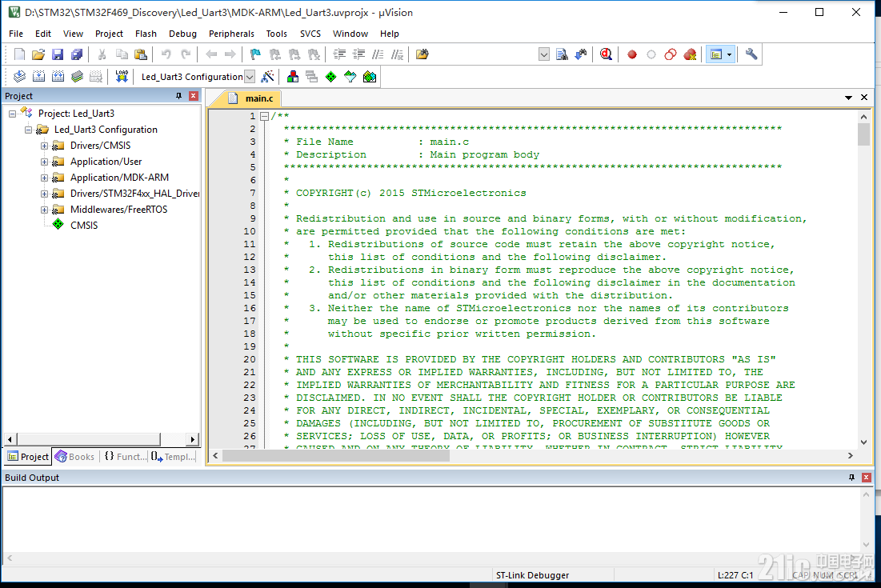Close the main.c editor with the X

pos(864,98)
